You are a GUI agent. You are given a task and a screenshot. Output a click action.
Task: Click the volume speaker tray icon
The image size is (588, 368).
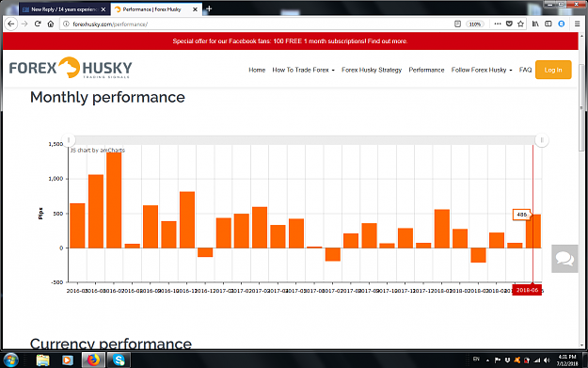(547, 360)
